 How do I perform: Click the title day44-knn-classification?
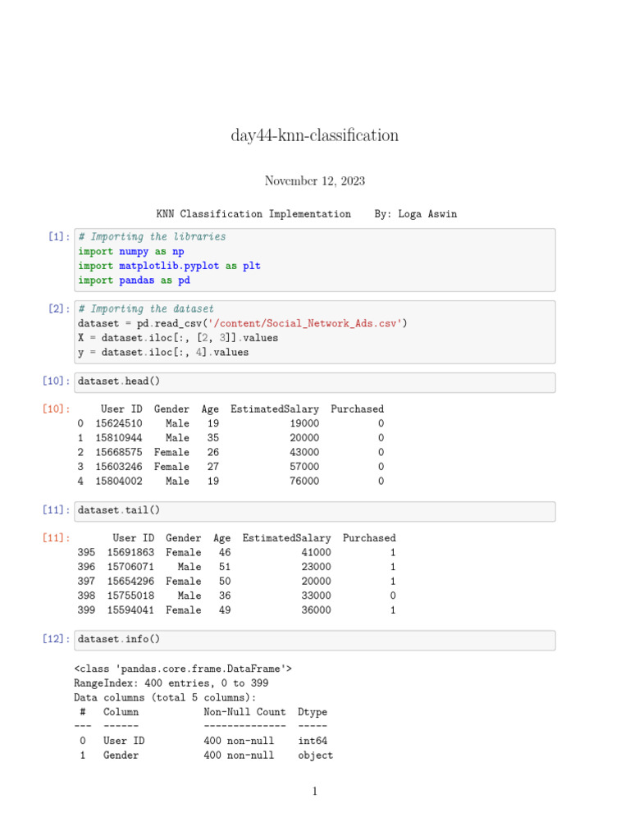[x=314, y=135]
